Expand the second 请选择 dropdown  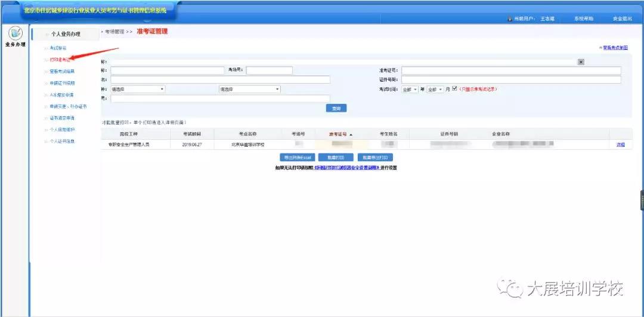pos(249,89)
